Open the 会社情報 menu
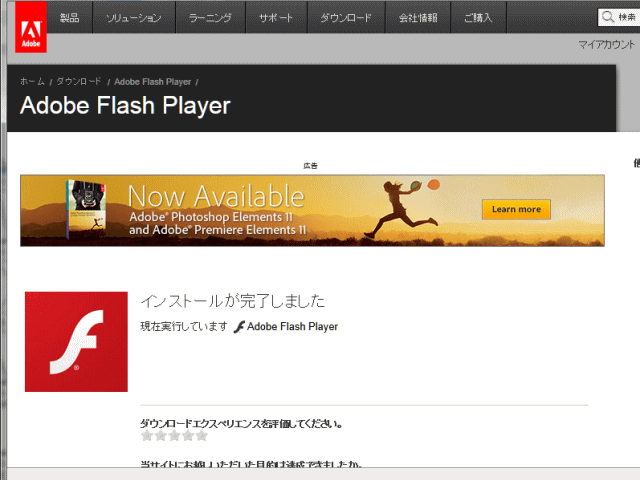 click(x=418, y=18)
